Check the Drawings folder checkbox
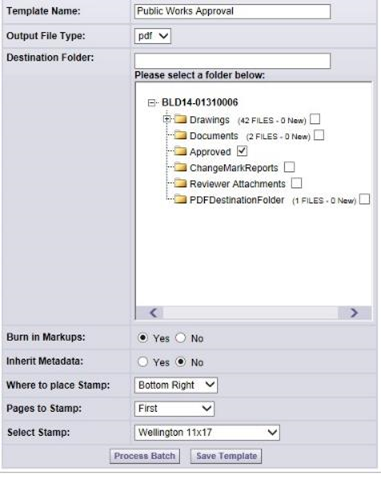This screenshot has width=381, height=479. [x=315, y=119]
